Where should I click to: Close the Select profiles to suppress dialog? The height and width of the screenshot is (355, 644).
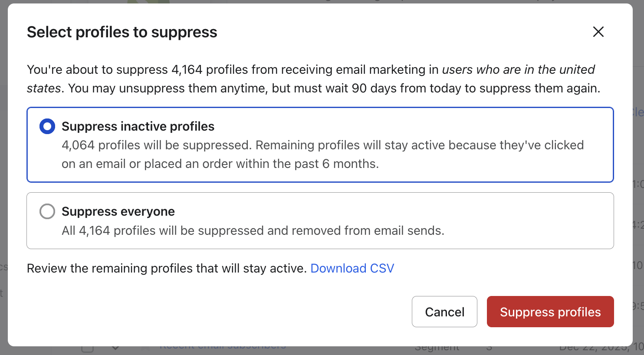point(598,32)
